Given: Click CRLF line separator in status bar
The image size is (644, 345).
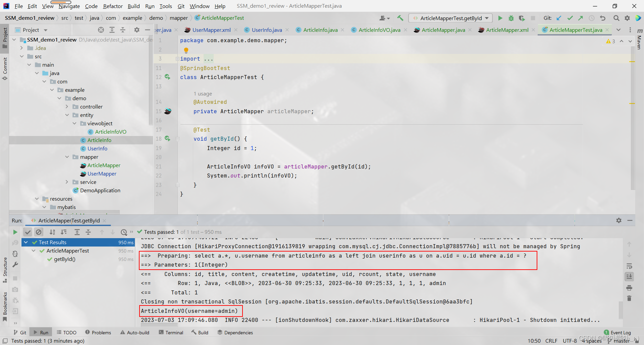Looking at the screenshot, I should [x=551, y=341].
